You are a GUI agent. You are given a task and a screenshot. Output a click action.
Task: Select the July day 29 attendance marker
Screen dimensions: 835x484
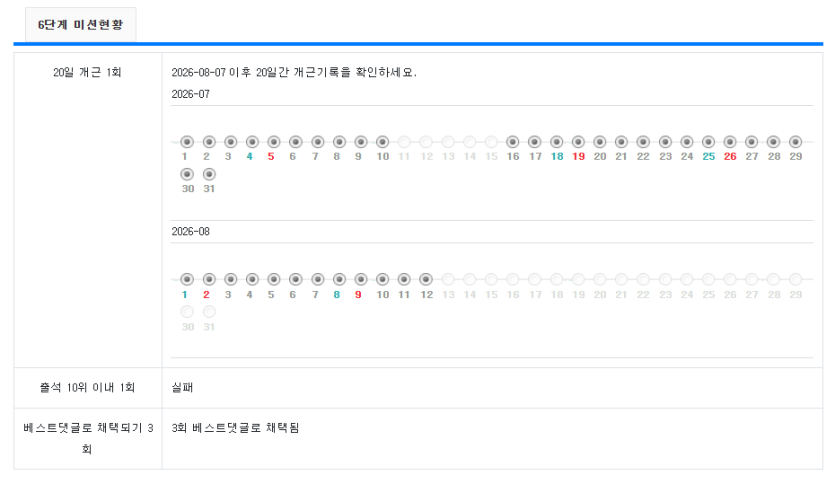point(796,142)
